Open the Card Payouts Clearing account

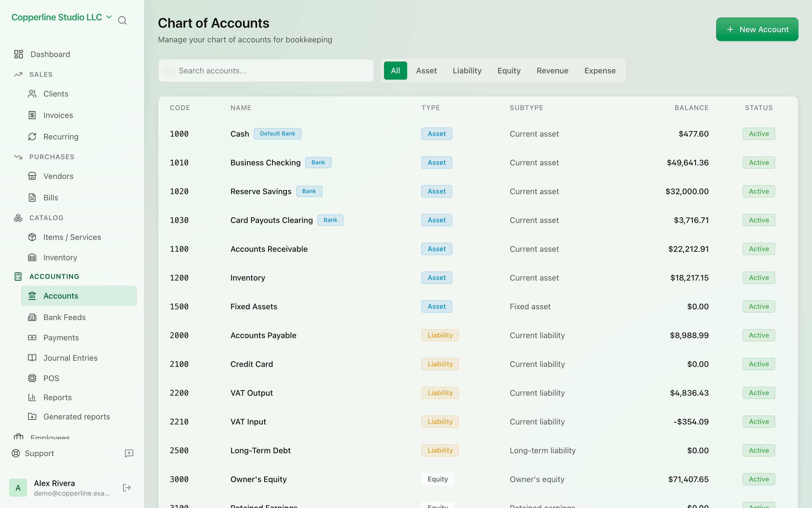[272, 220]
